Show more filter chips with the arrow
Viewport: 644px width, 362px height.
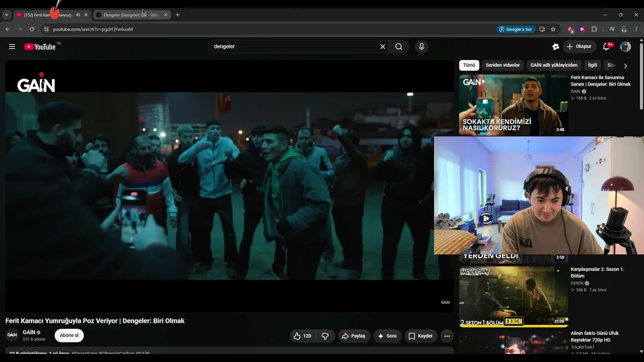point(625,66)
